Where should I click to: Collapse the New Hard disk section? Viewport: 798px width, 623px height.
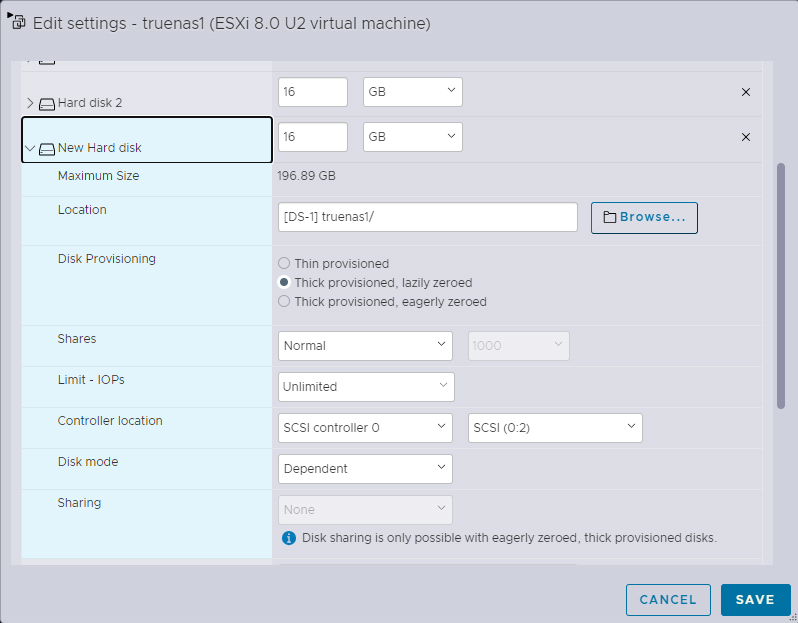[29, 149]
